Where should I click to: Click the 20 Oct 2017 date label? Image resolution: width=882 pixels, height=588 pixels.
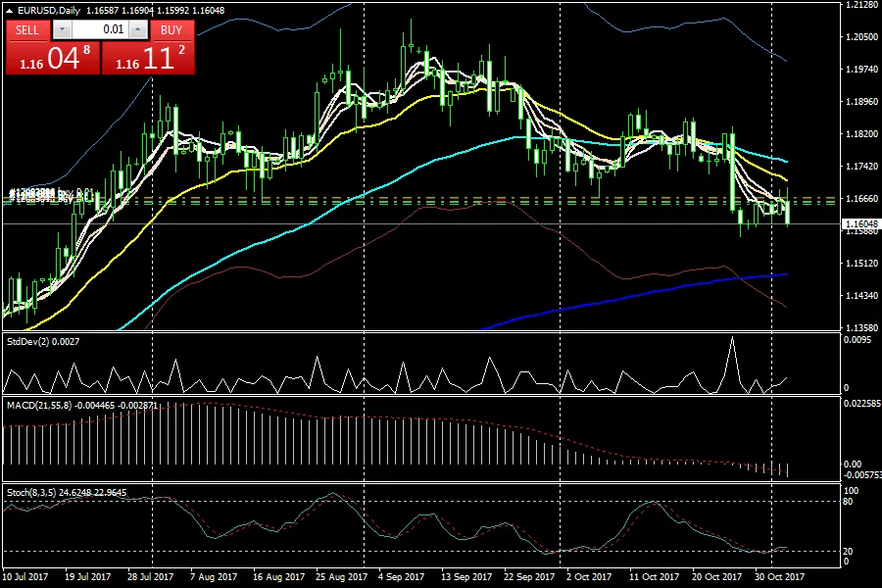click(717, 577)
